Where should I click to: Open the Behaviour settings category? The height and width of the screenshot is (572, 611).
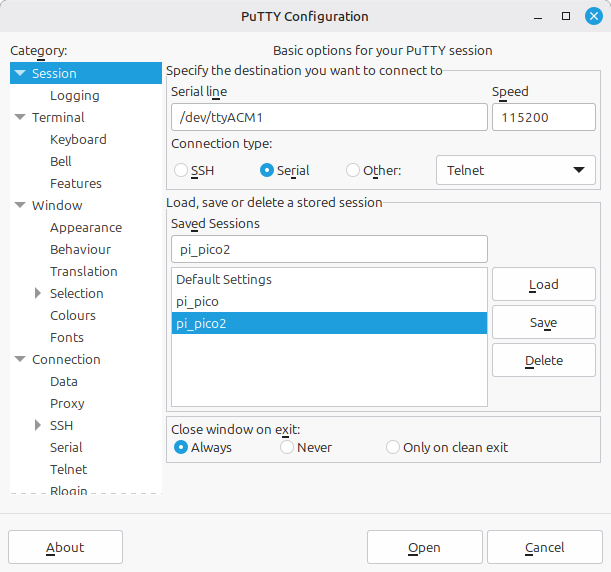tap(81, 249)
